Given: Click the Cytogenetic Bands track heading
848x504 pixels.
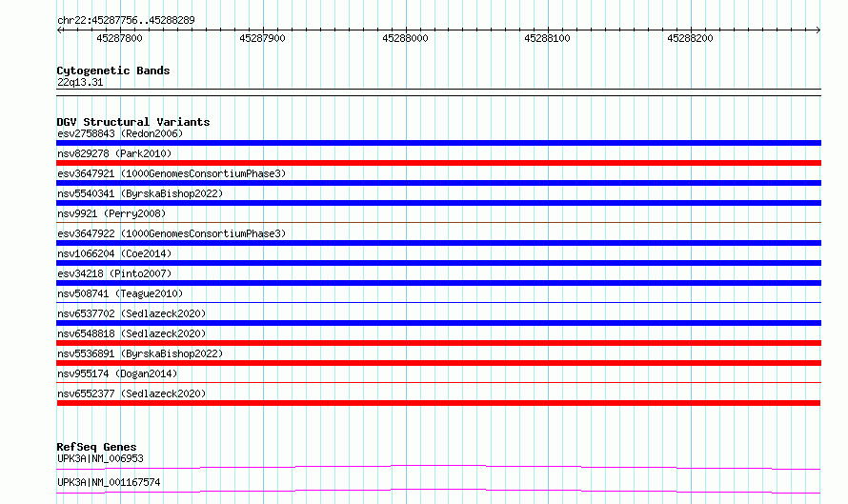Looking at the screenshot, I should (113, 71).
